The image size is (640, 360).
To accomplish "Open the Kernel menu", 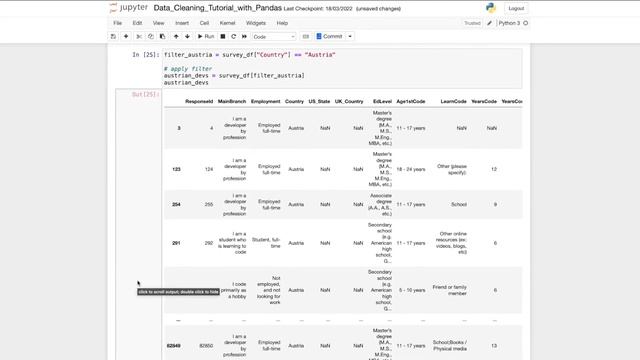I will 227,23.
